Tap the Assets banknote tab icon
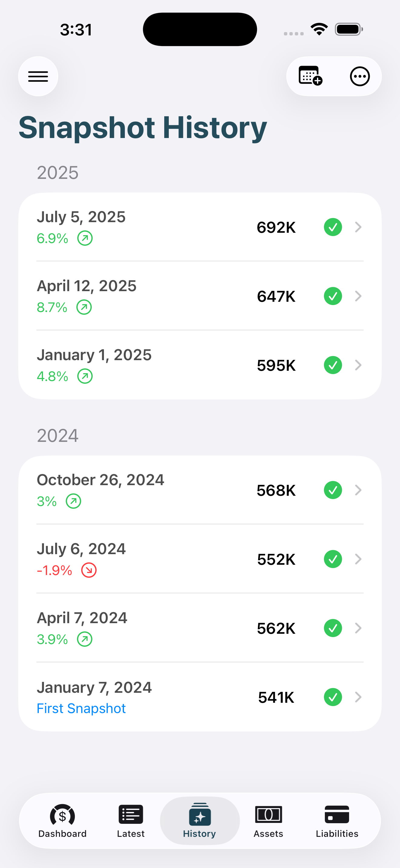This screenshot has width=400, height=868. [268, 814]
